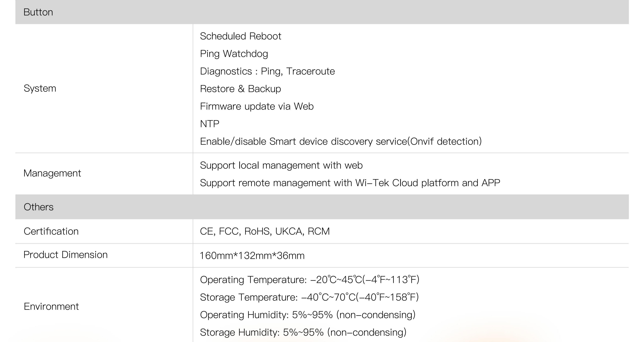Click the Restore & Backup entry
The width and height of the screenshot is (644, 342).
coord(240,89)
